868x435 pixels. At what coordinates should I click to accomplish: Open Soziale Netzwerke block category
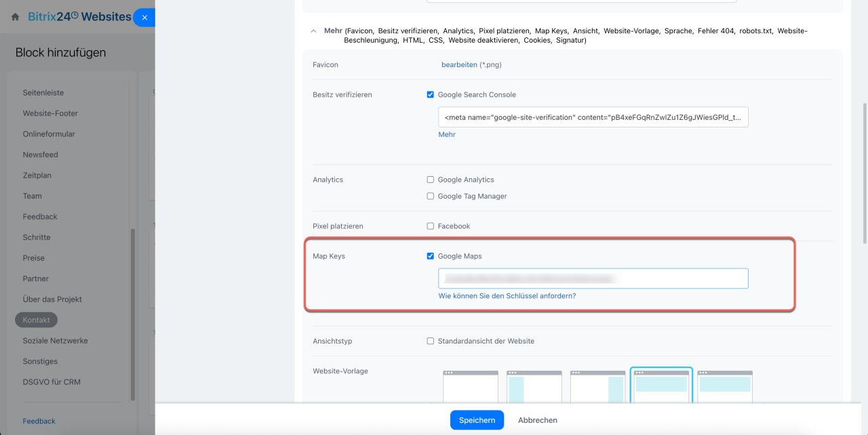pos(55,341)
